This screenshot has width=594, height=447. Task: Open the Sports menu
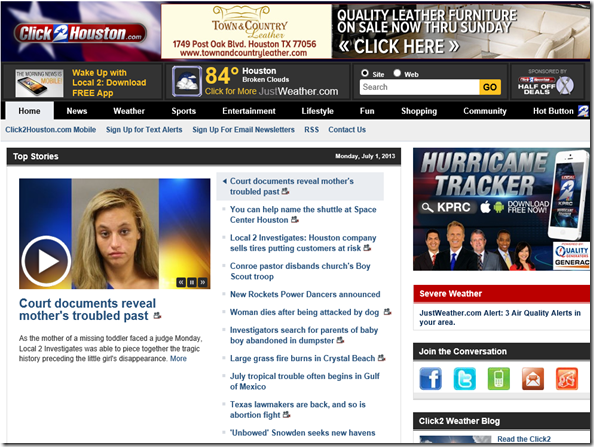[184, 111]
